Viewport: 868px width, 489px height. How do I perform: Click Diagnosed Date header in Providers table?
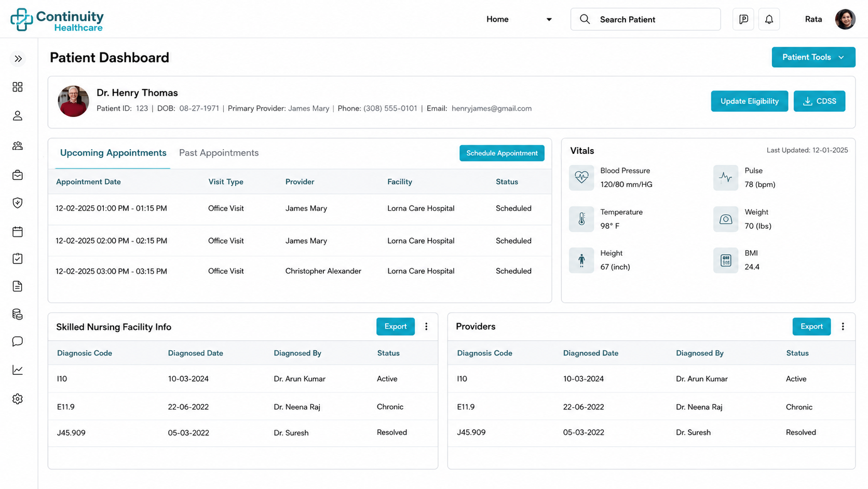591,353
